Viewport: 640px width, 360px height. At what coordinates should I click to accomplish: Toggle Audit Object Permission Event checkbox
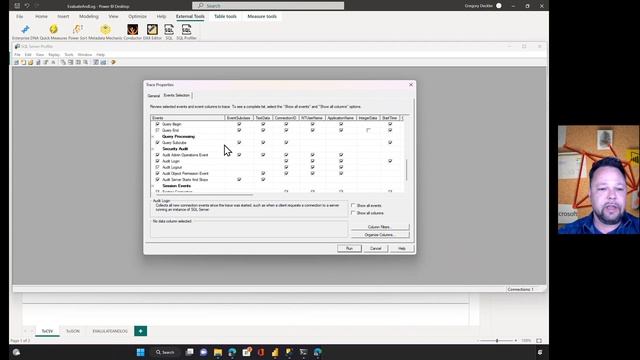coord(158,173)
